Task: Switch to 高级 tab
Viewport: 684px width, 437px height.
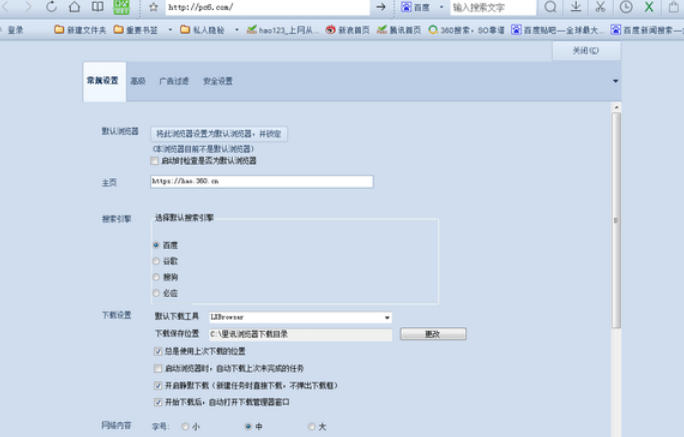Action: (x=138, y=81)
